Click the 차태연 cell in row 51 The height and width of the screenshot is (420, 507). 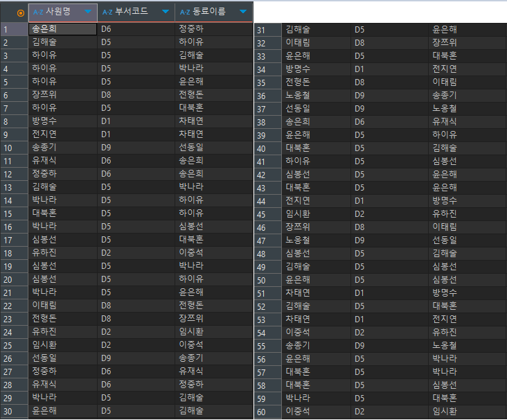pyautogui.click(x=317, y=293)
